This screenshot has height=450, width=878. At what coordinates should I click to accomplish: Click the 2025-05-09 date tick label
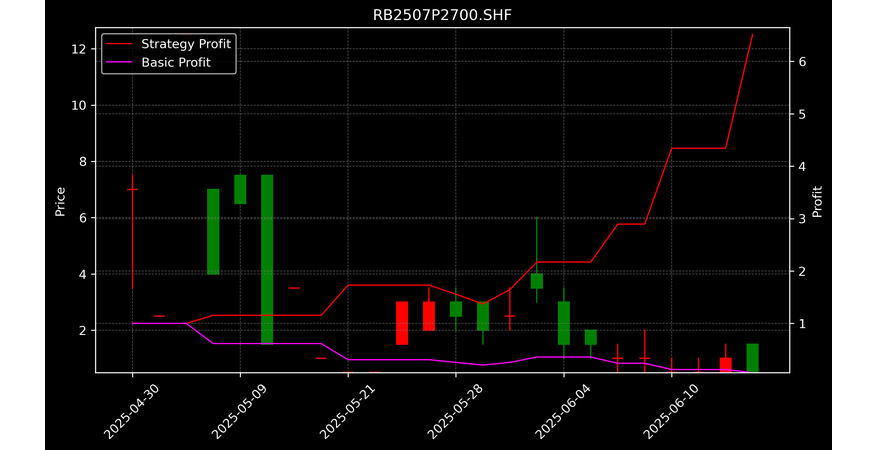[240, 412]
